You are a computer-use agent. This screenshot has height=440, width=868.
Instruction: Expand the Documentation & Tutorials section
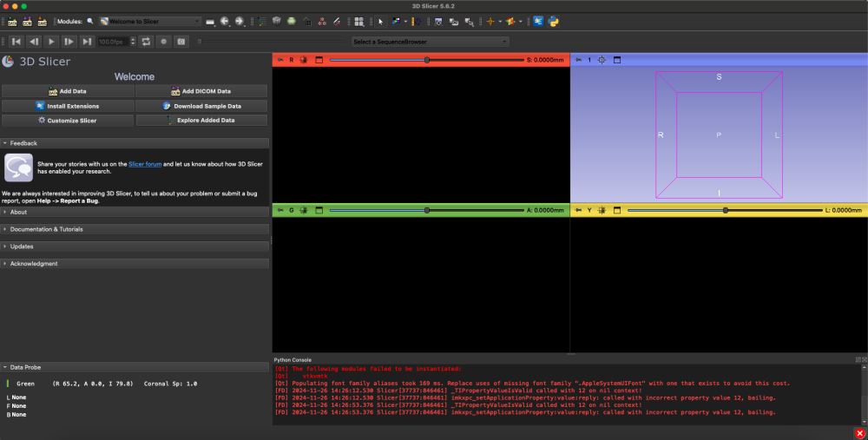[47, 229]
